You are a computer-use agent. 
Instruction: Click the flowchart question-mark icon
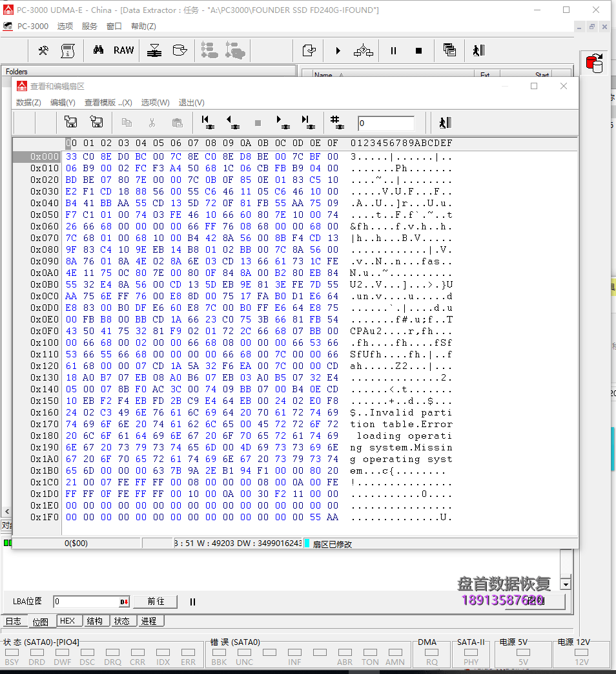tap(364, 50)
